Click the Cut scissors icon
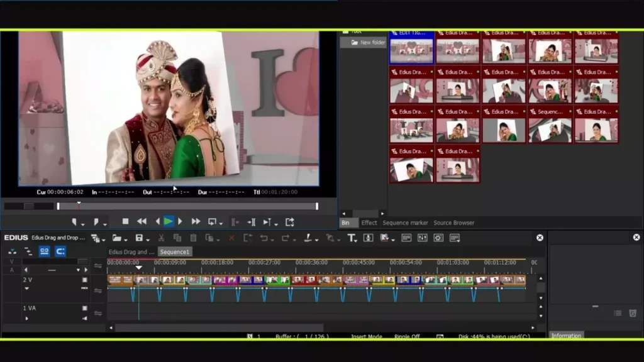 [162, 238]
